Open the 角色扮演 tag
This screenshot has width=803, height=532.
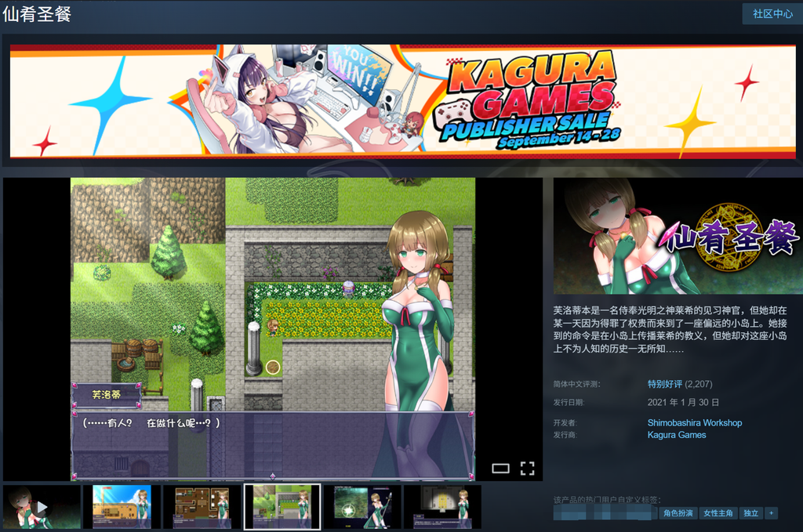(x=678, y=513)
